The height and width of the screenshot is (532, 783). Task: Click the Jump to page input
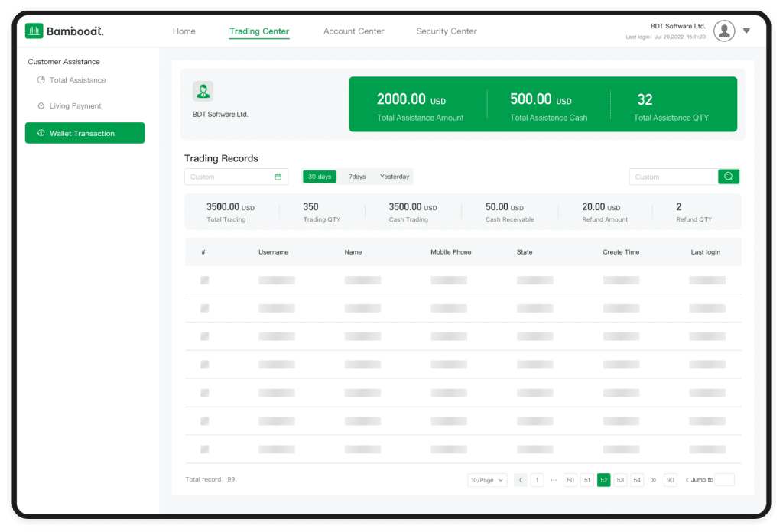point(723,480)
